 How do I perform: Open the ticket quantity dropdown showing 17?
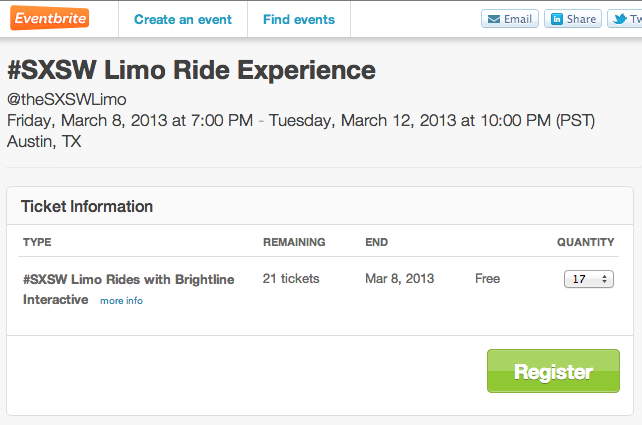pos(589,279)
